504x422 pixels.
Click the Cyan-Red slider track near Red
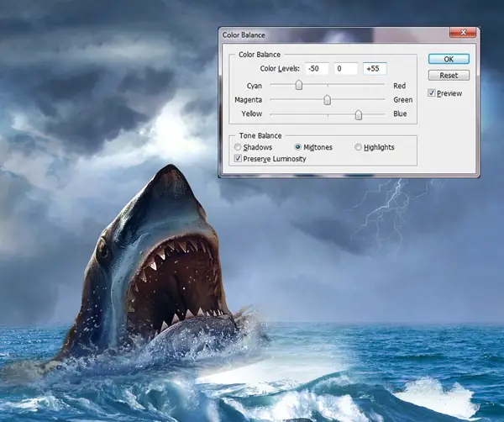pos(378,86)
